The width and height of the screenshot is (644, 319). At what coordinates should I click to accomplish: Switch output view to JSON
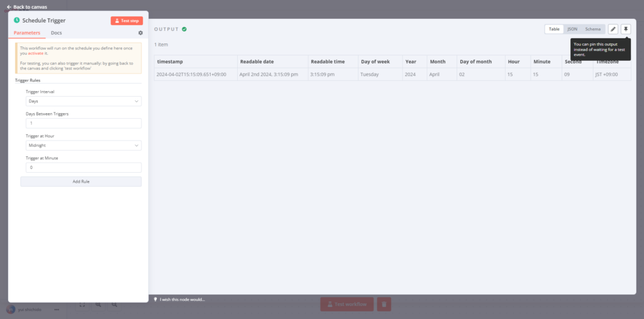(x=572, y=29)
